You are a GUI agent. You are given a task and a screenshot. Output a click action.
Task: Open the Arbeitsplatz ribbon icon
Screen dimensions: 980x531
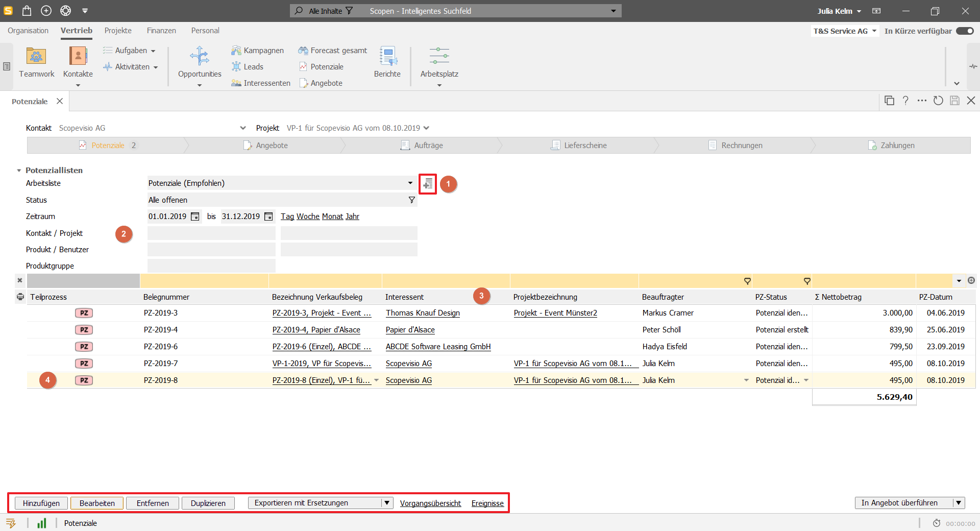(439, 62)
